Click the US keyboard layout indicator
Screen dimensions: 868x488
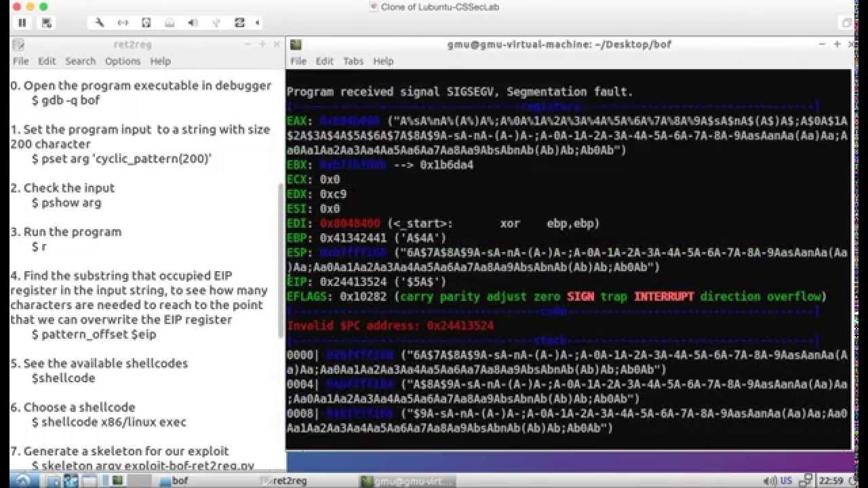click(x=787, y=481)
